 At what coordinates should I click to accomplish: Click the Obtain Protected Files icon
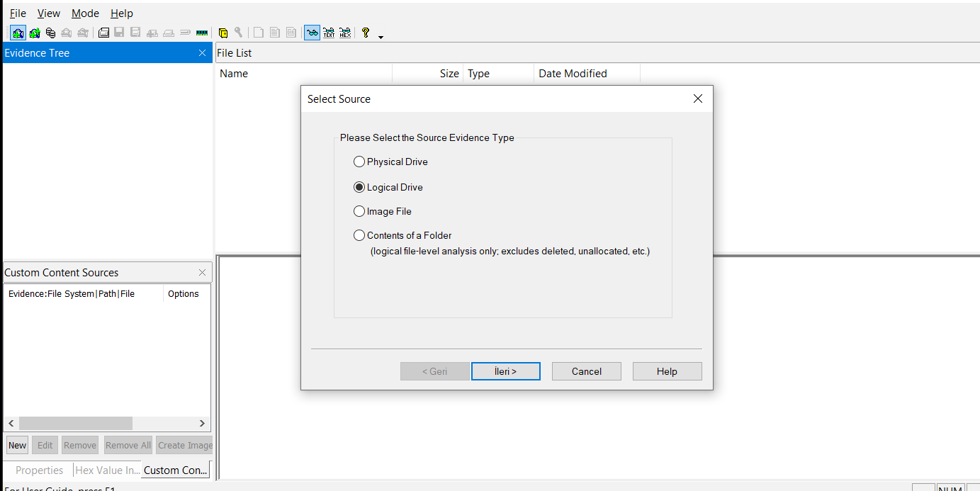(x=223, y=33)
